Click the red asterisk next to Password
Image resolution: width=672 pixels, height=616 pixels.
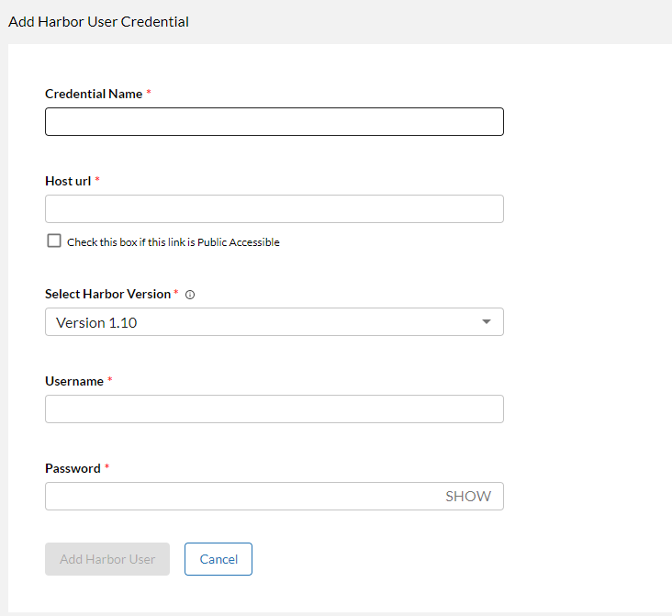click(x=106, y=467)
